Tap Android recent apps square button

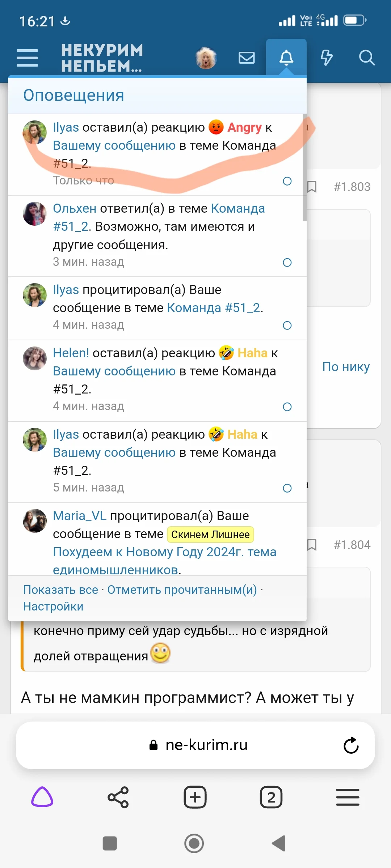pyautogui.click(x=110, y=843)
